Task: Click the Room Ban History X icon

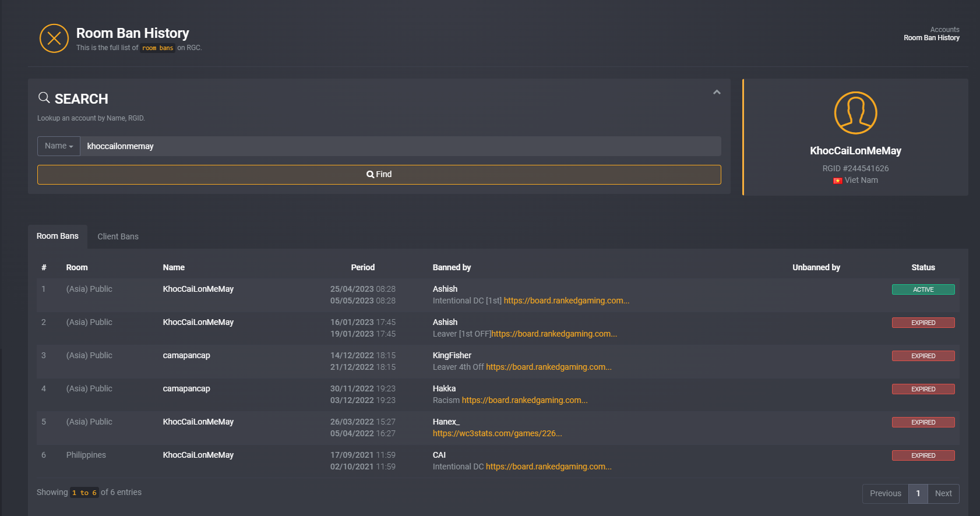Action: (x=54, y=38)
